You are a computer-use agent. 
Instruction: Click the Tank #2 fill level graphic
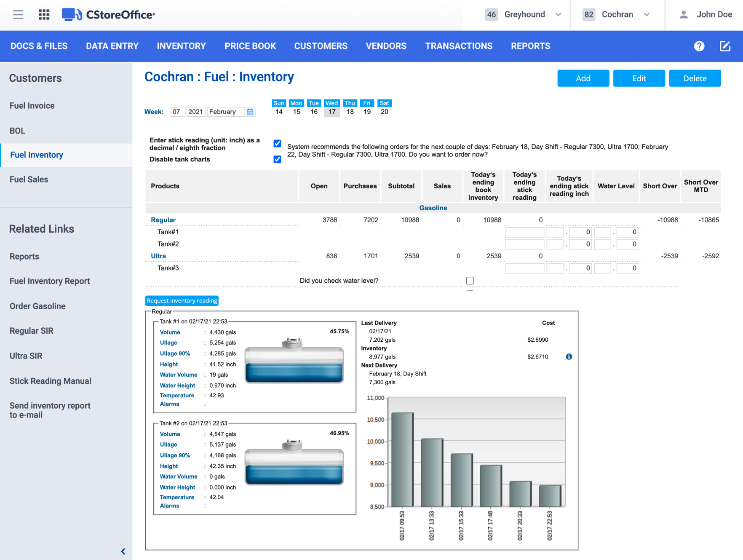click(x=294, y=474)
